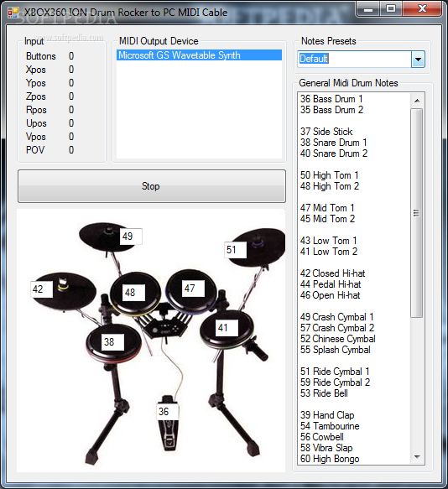
Task: Click the drum notes list scroll up arrow
Action: pos(417,101)
